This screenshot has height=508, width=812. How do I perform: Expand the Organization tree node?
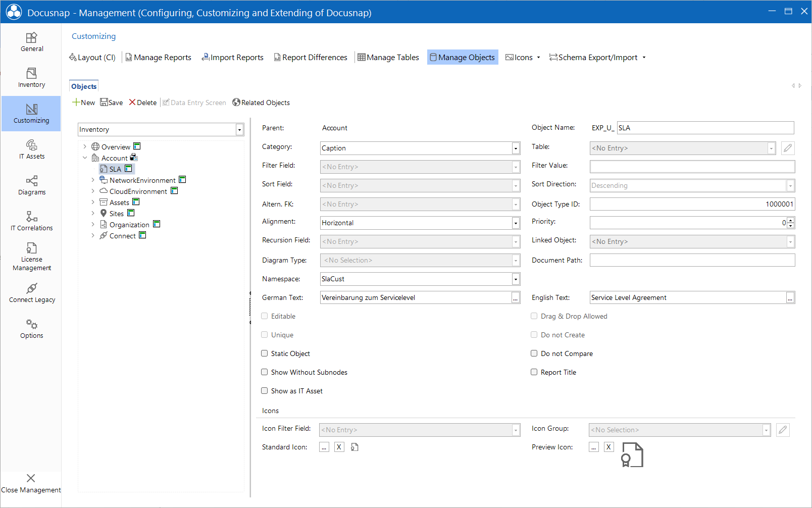(93, 225)
